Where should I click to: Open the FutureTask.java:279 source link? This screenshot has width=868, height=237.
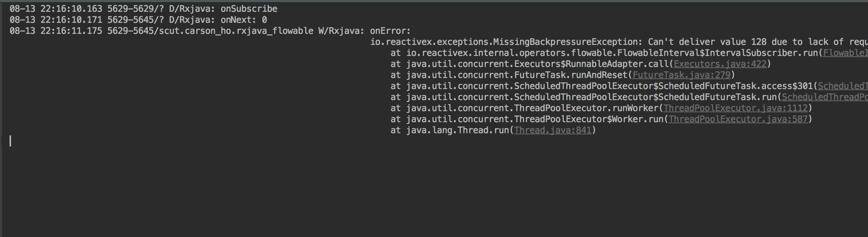pos(681,75)
